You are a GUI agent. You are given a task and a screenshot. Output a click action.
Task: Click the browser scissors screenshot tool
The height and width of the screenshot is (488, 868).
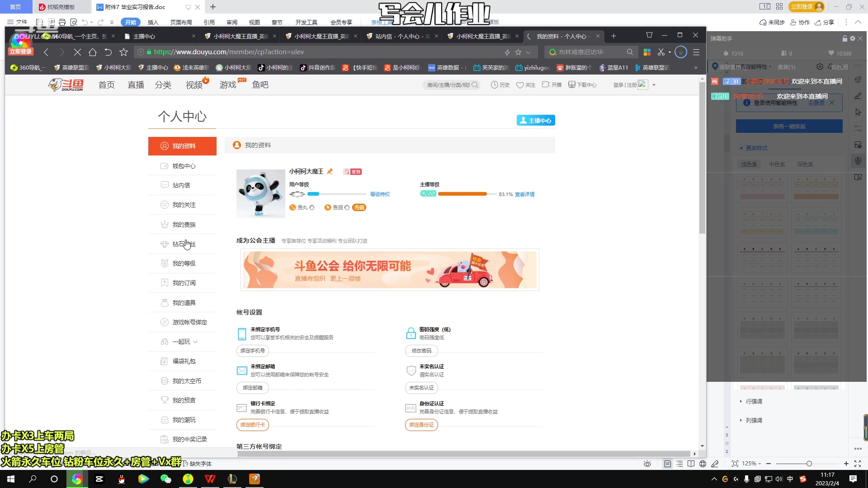(x=661, y=52)
